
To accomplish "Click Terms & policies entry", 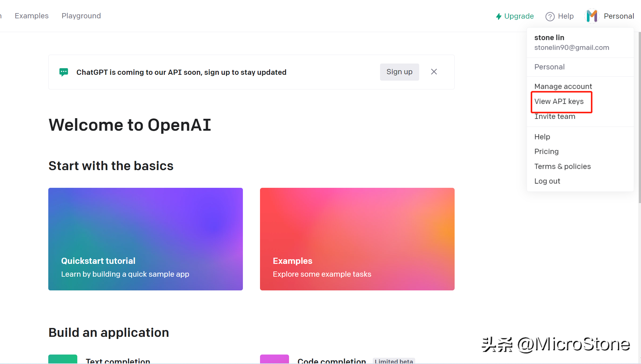I will [x=562, y=166].
